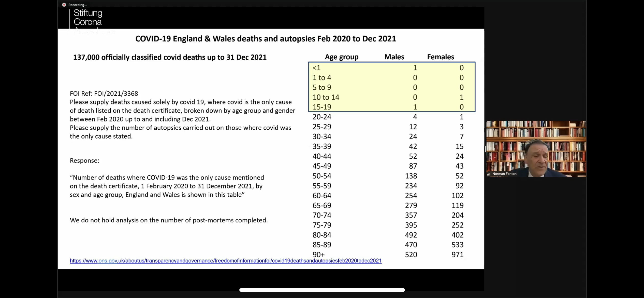This screenshot has height=298, width=644.
Task: Click the Females value 971
Action: pos(457,254)
